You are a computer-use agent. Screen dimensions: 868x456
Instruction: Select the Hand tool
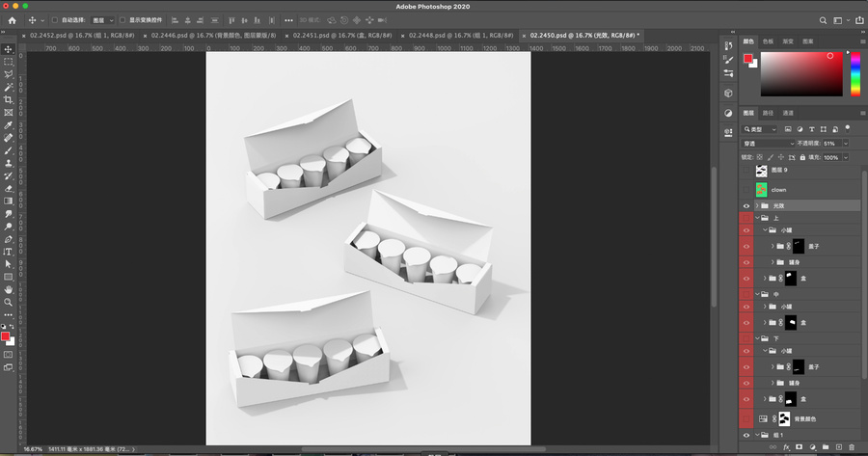tap(9, 289)
